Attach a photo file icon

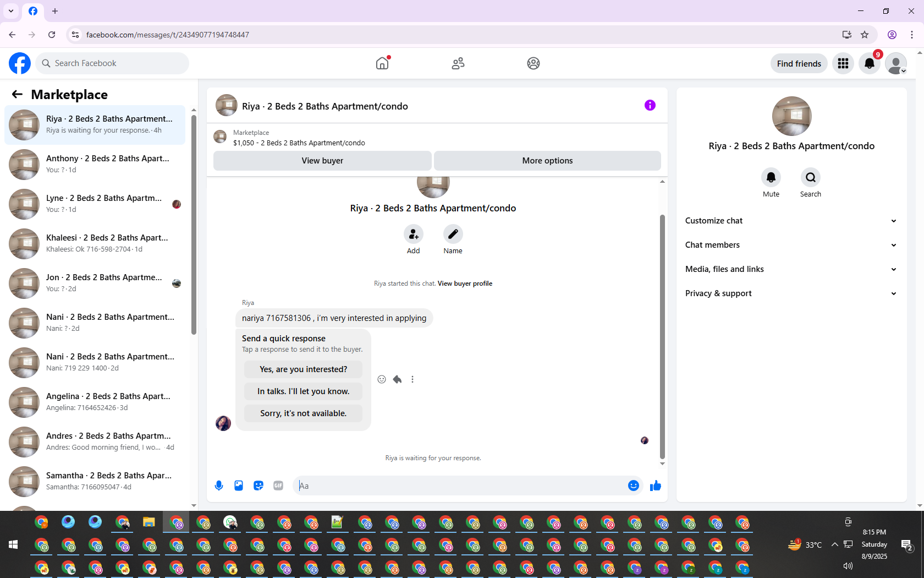pyautogui.click(x=239, y=486)
